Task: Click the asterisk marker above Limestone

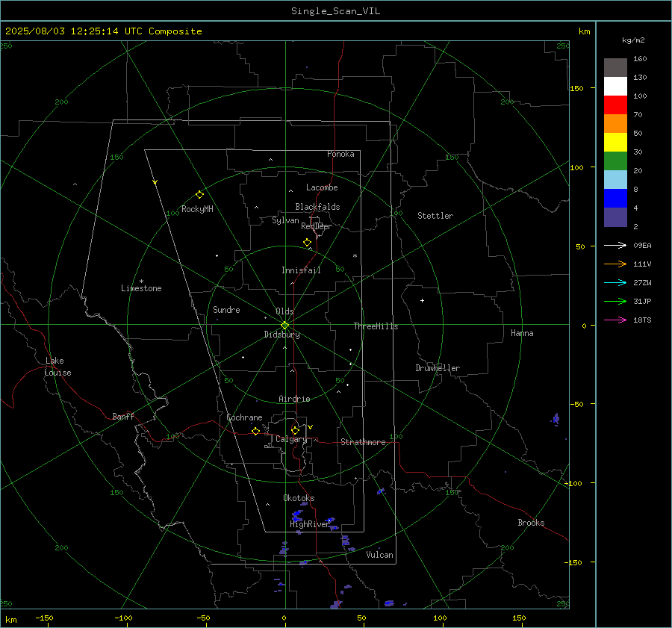Action: [141, 282]
